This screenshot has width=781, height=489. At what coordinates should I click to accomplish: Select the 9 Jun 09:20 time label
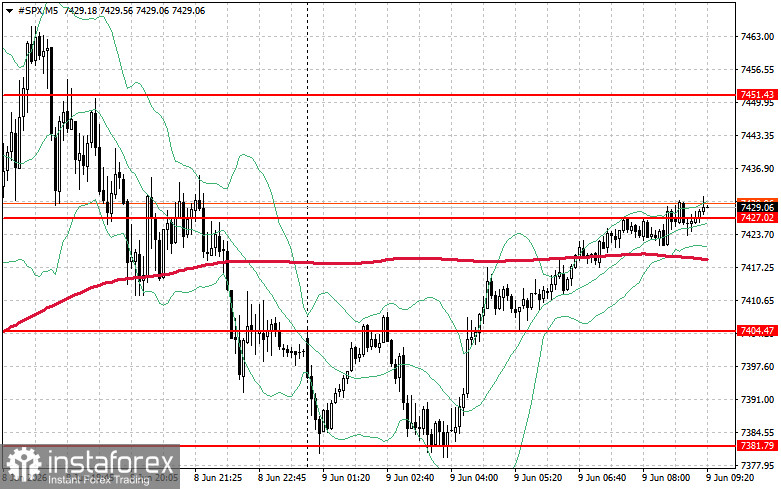tap(730, 478)
